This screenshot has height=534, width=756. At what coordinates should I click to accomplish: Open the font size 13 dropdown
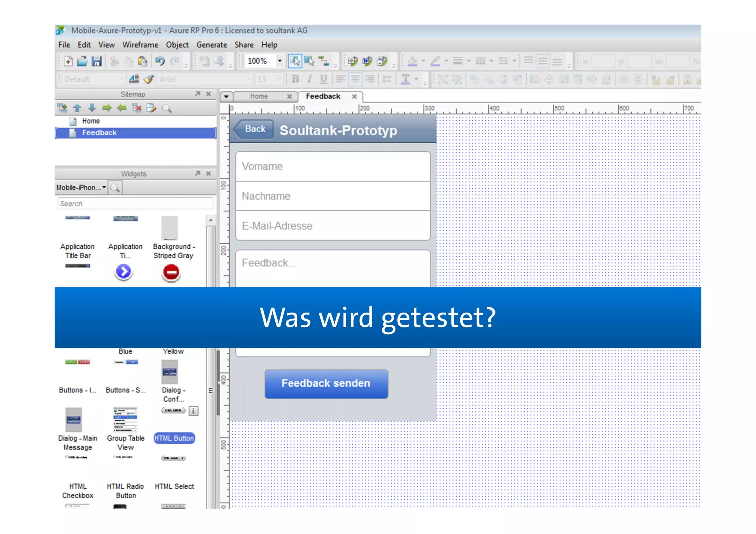pos(280,79)
